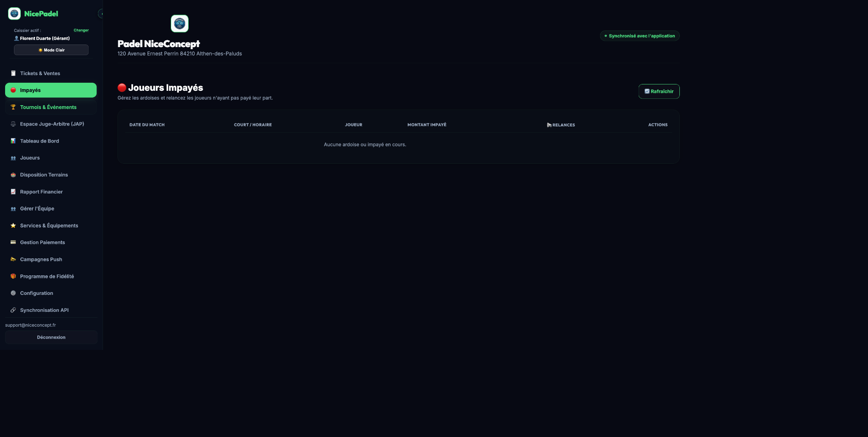The width and height of the screenshot is (868, 437).
Task: Click the bar chart icon for Tableau de Bord
Action: [x=13, y=141]
